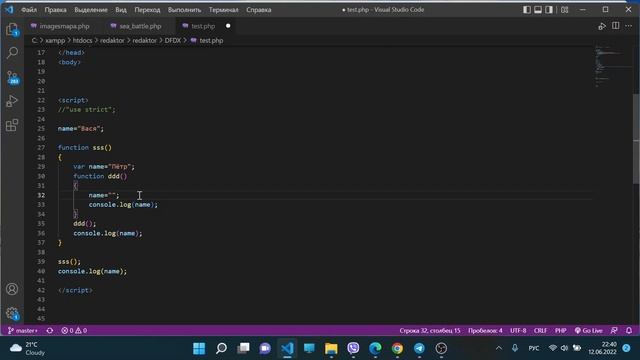Click console.log(name) on line 40
Image resolution: width=640 pixels, height=360 pixels.
[x=92, y=271]
